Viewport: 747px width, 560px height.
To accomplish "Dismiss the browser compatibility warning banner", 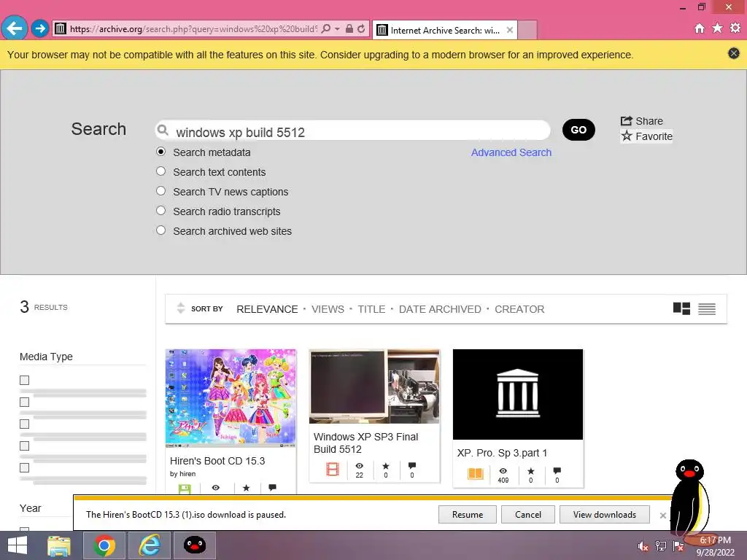I will (734, 53).
